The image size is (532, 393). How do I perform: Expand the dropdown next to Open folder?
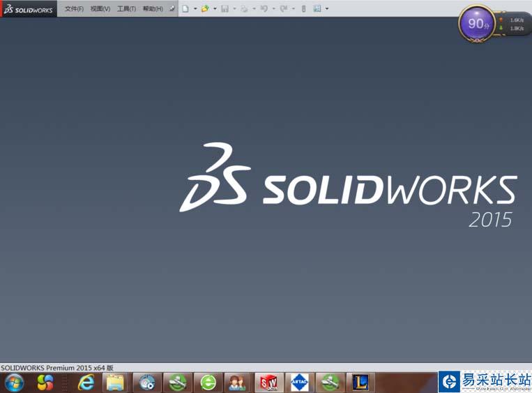point(215,9)
